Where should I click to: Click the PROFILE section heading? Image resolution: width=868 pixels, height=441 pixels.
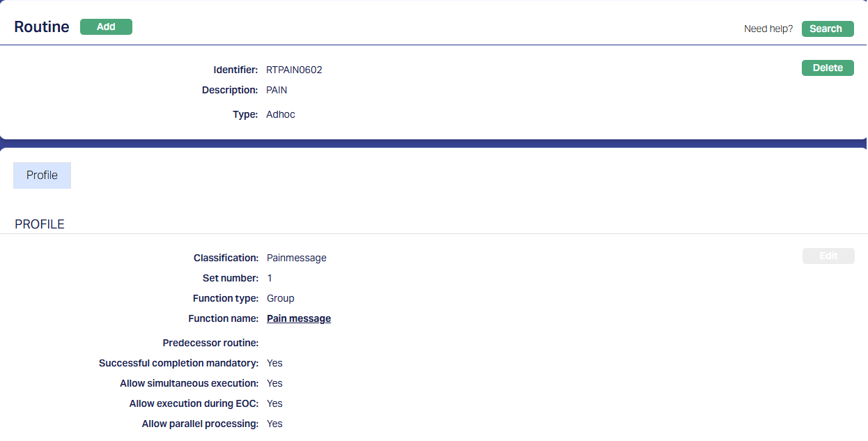(x=40, y=224)
